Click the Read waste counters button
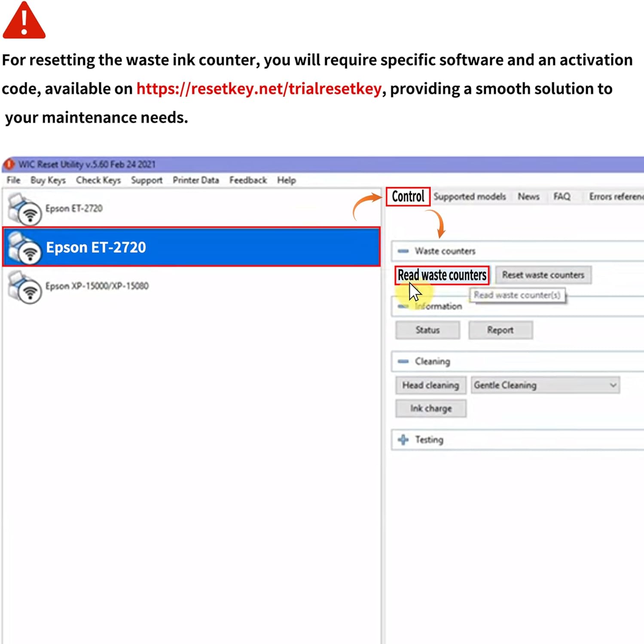 [x=442, y=275]
